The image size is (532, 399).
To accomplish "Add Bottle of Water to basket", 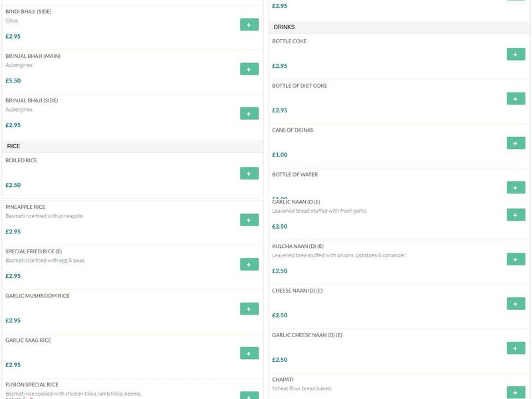I will pos(515,188).
